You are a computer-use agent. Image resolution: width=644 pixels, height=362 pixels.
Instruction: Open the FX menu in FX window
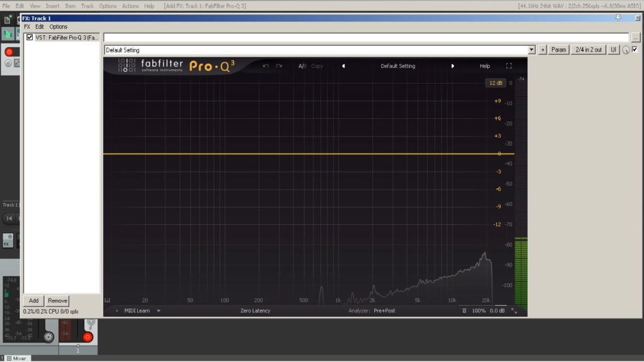tap(27, 26)
